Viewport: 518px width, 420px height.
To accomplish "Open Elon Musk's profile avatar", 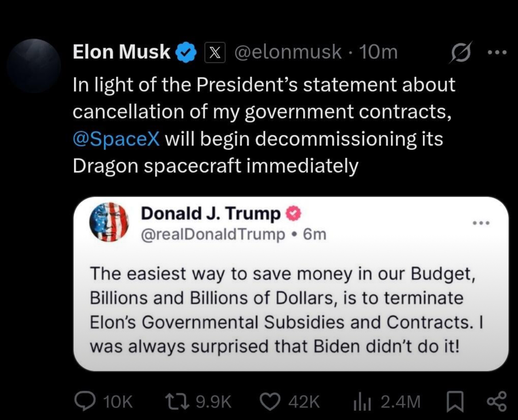I will click(34, 66).
